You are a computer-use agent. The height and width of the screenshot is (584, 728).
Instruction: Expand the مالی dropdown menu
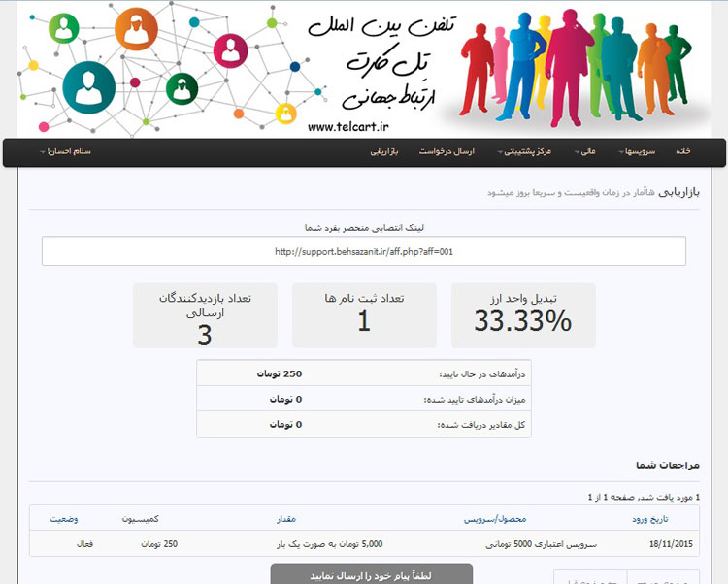(x=585, y=151)
